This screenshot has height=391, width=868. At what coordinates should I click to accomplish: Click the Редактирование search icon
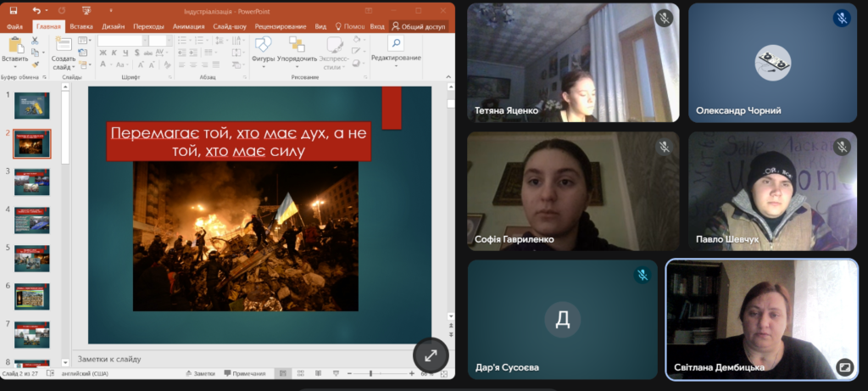tap(395, 43)
